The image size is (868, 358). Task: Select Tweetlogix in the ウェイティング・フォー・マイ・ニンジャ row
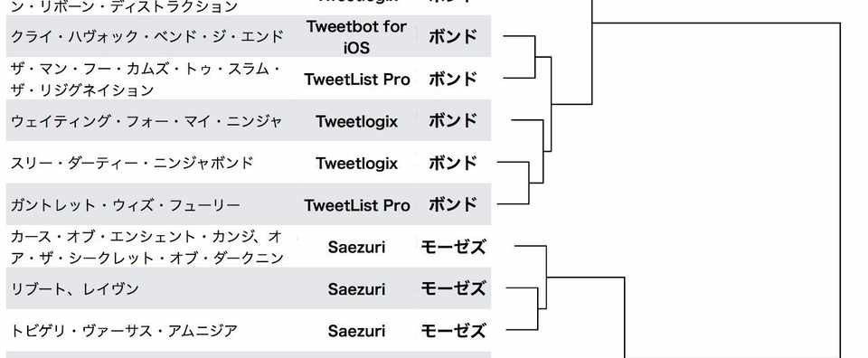[356, 121]
